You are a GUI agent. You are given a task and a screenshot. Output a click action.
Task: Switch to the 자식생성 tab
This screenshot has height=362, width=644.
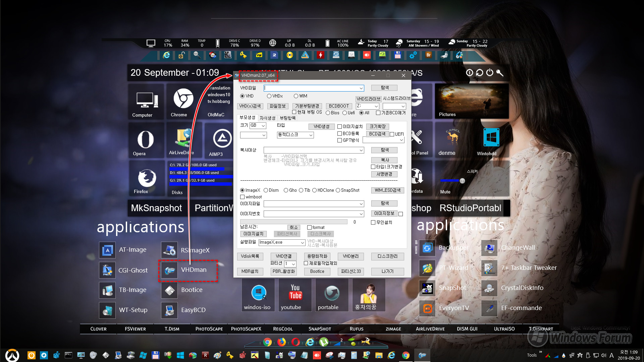point(267,118)
